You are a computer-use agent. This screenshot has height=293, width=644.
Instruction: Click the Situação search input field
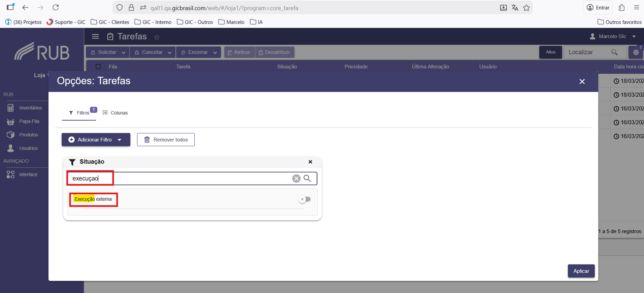coord(192,178)
